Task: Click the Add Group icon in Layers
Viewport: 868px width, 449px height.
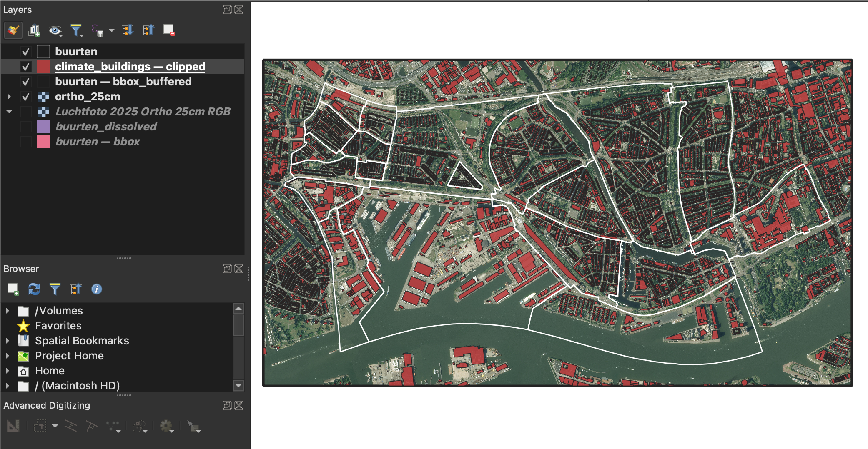Action: click(x=34, y=30)
